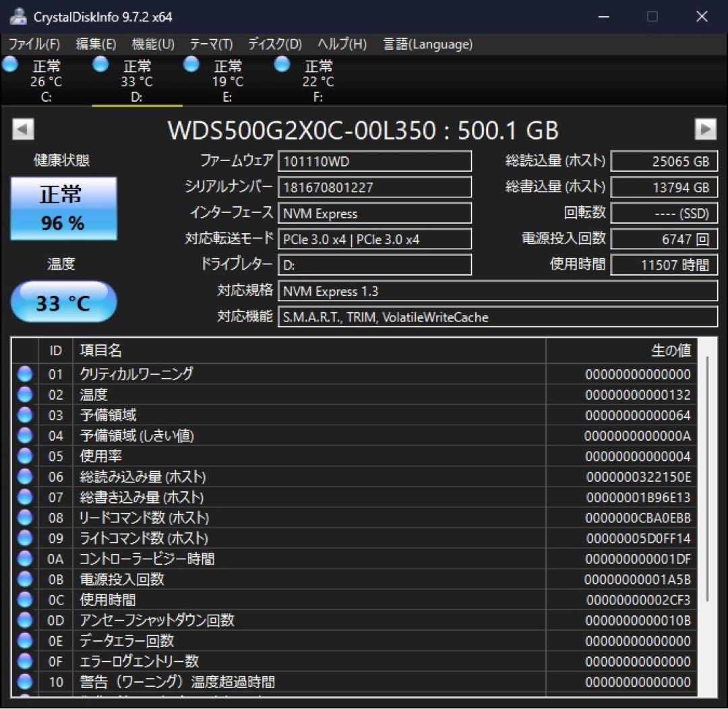Open the テーマ(T) menu

coord(210,44)
